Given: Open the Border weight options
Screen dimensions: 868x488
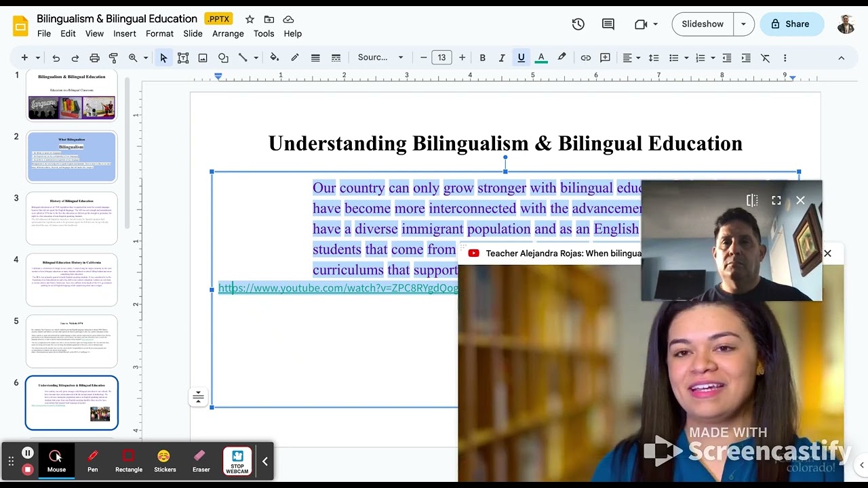Looking at the screenshot, I should tap(315, 58).
